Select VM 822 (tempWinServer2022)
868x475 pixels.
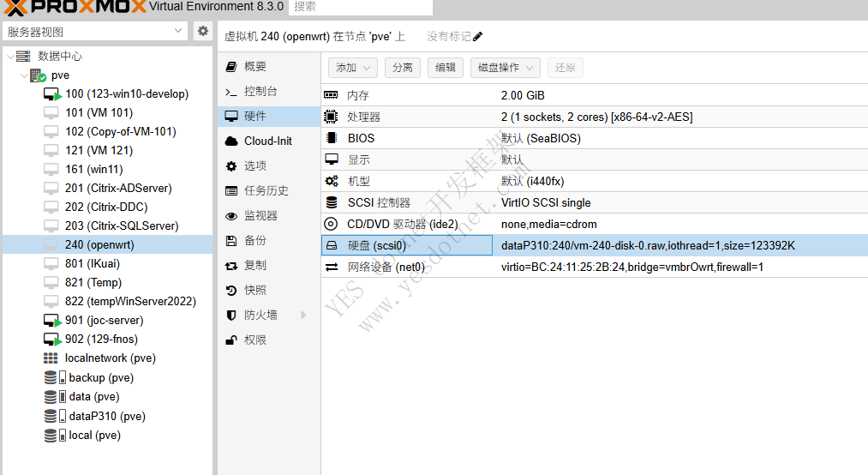coord(130,301)
